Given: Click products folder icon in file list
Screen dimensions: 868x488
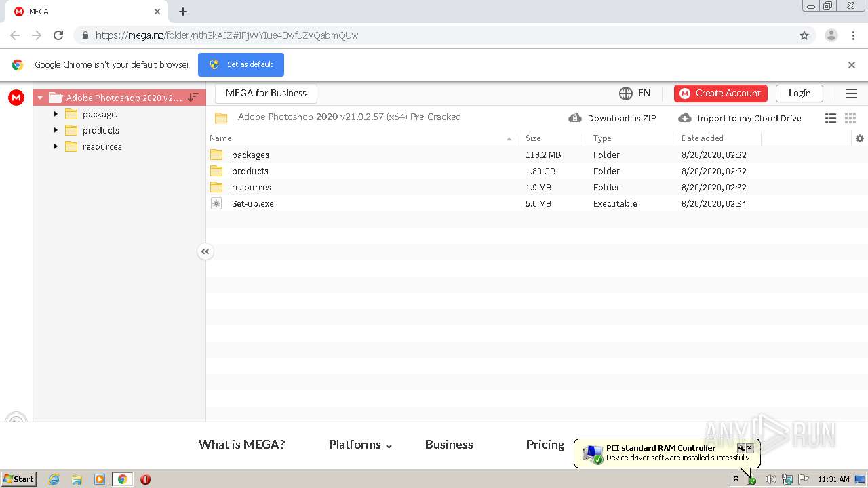Looking at the screenshot, I should click(216, 171).
